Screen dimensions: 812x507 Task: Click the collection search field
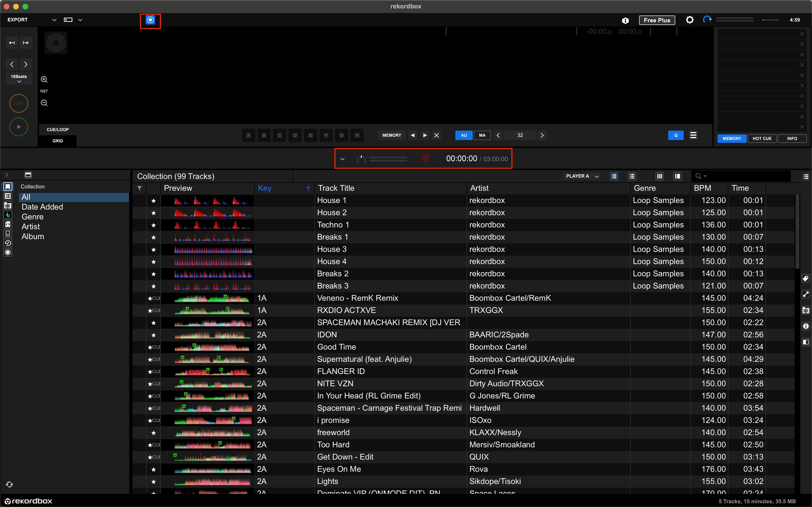[744, 176]
